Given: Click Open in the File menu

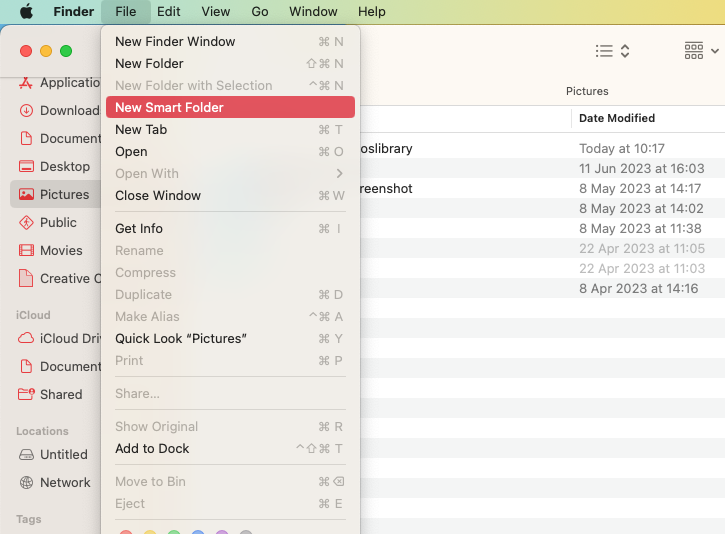Looking at the screenshot, I should pos(230,152).
